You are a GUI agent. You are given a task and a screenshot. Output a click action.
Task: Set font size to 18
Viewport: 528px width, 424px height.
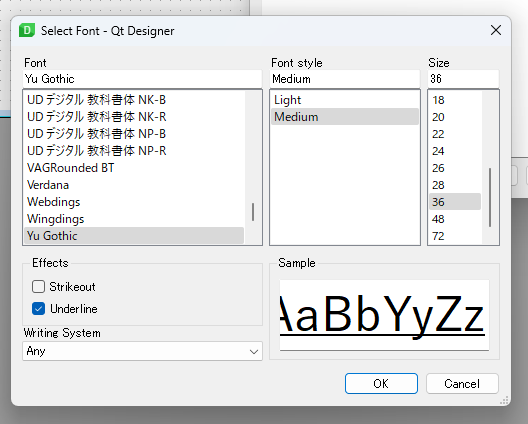(455, 100)
